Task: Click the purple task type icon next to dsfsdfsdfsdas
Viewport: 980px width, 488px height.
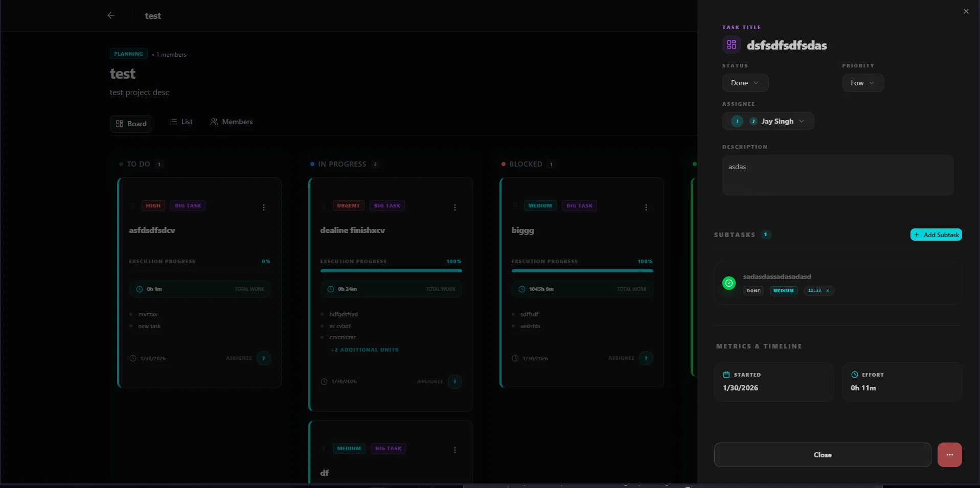Action: coord(732,45)
